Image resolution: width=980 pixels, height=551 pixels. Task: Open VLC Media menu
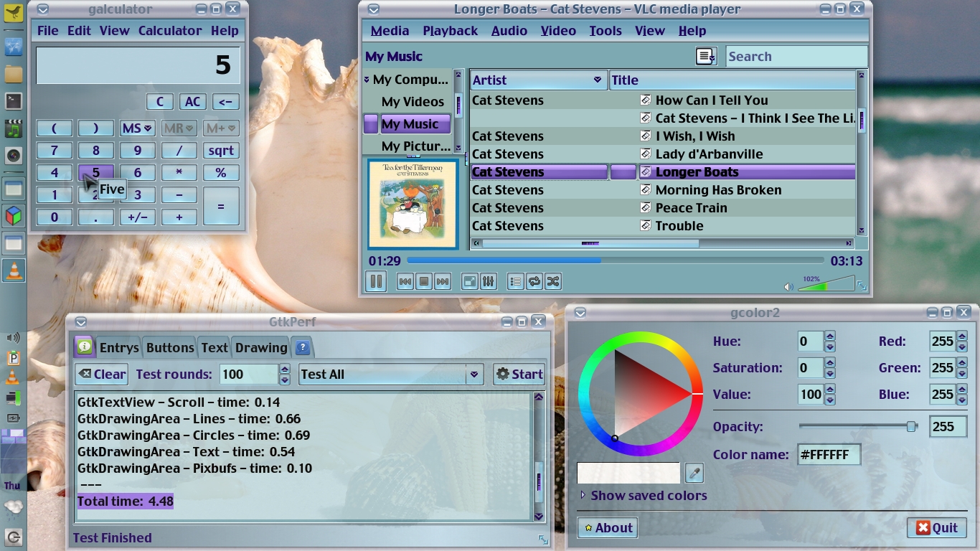pos(390,31)
